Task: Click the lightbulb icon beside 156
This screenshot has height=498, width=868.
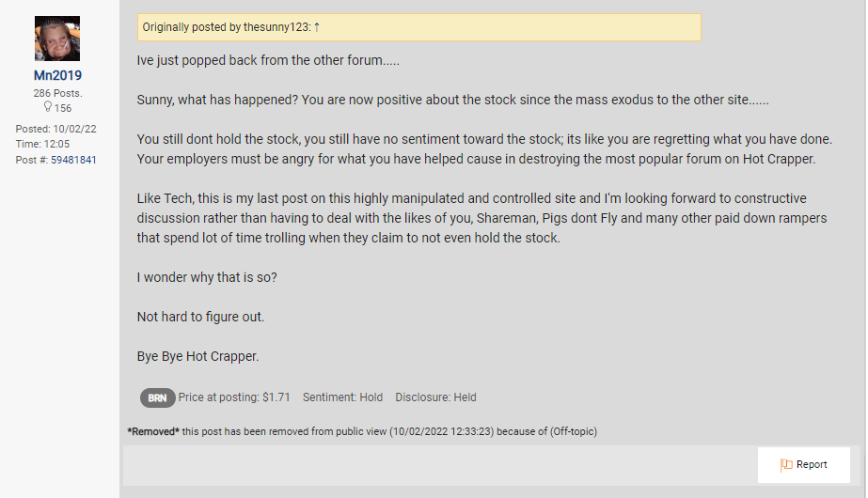Action: (47, 108)
